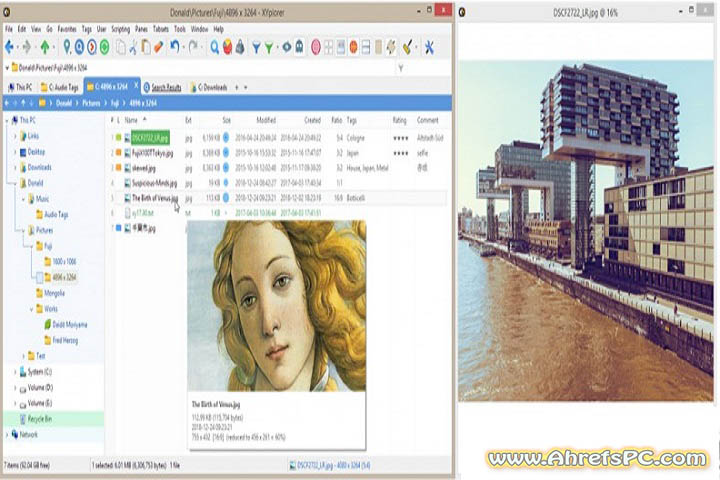
Task: Select the file Suspicious-Minds.jpg
Action: click(x=154, y=183)
